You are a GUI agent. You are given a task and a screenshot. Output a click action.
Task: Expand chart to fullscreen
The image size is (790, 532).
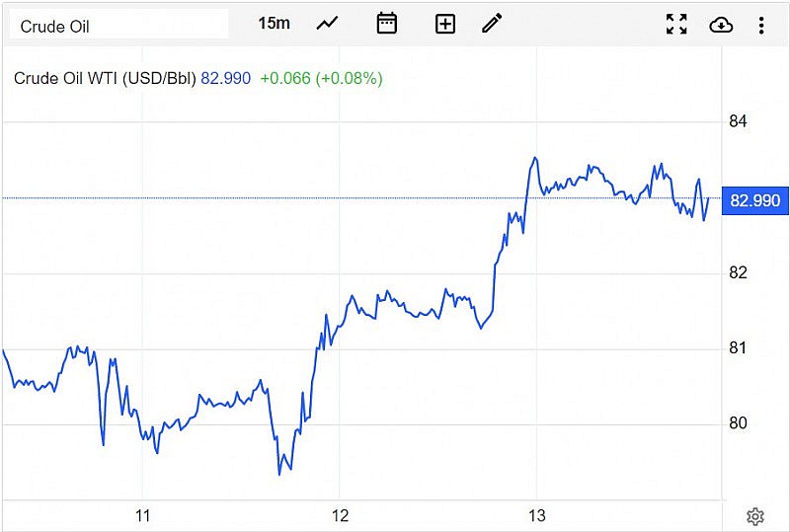coord(676,25)
